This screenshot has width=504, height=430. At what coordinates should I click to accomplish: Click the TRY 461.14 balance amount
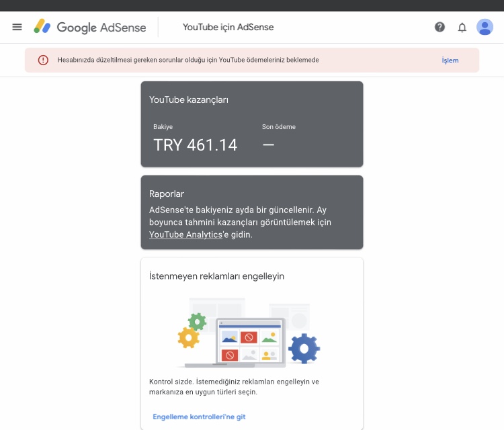pos(196,145)
